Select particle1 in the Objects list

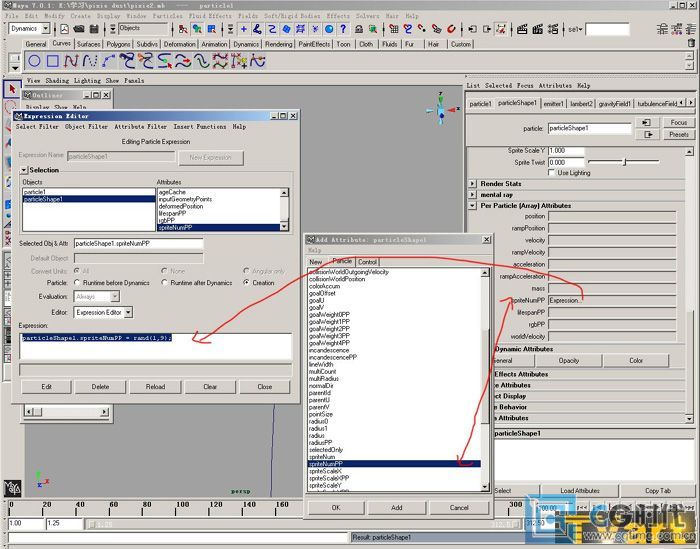click(x=88, y=192)
